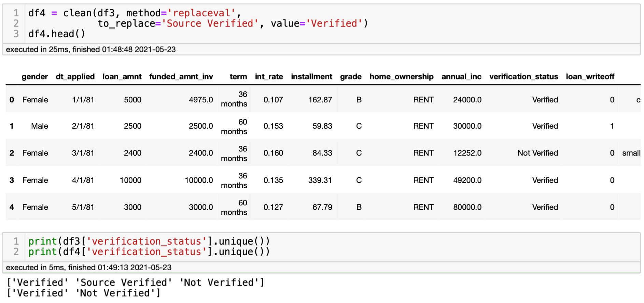This screenshot has width=644, height=303.
Task: Click row index 4 in the dataframe
Action: 12,207
